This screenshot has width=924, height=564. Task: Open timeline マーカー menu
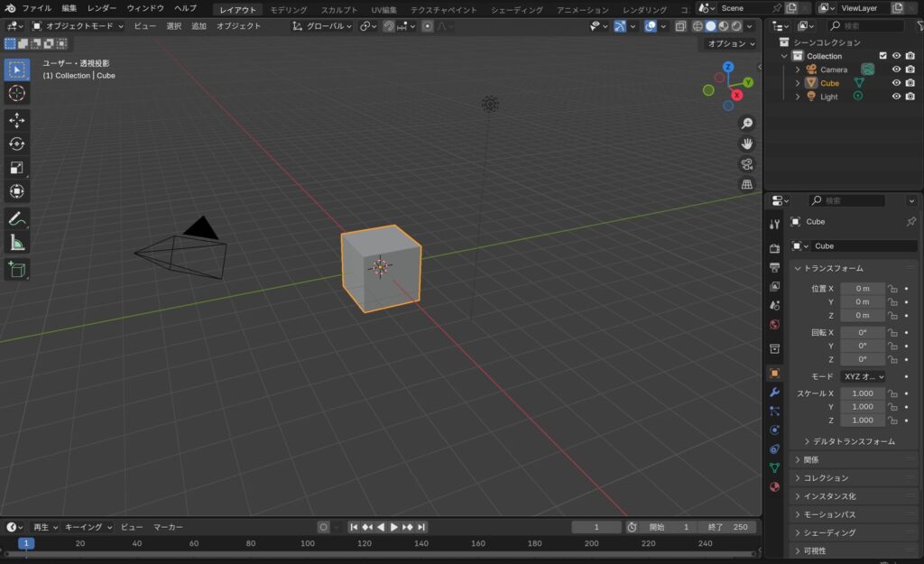pos(168,527)
